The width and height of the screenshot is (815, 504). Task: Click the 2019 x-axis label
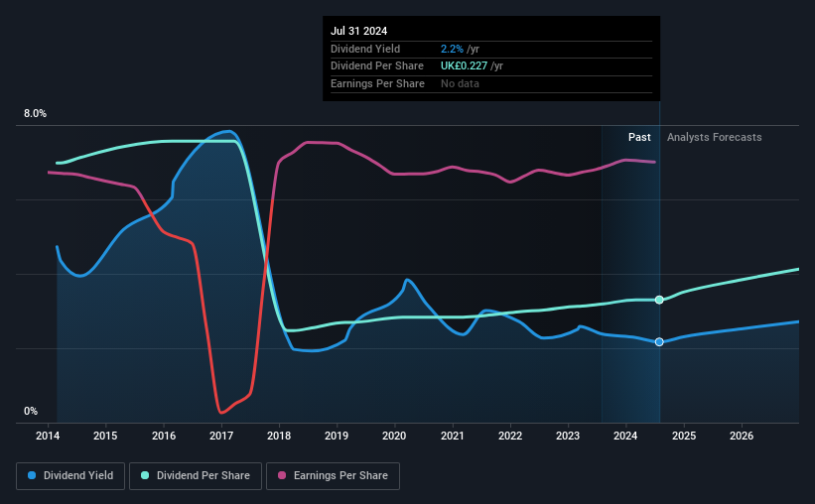coord(337,436)
